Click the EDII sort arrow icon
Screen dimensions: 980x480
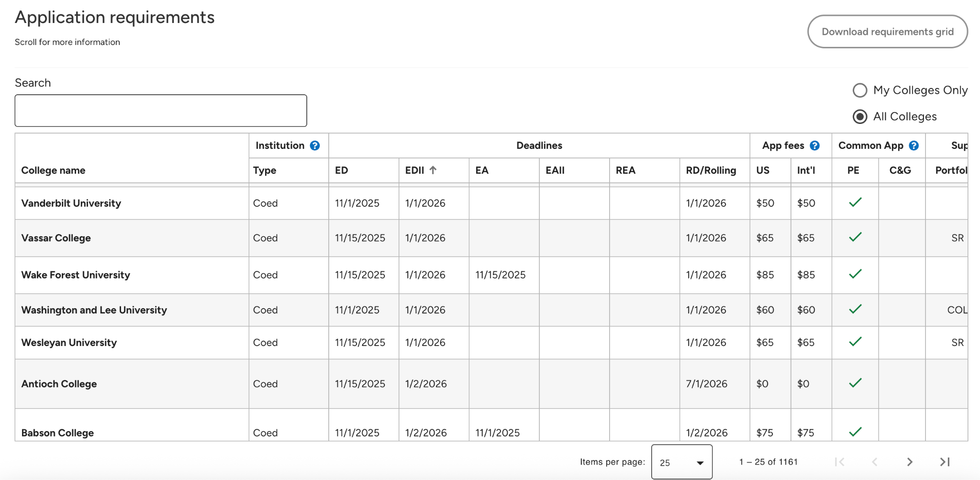[x=433, y=170]
